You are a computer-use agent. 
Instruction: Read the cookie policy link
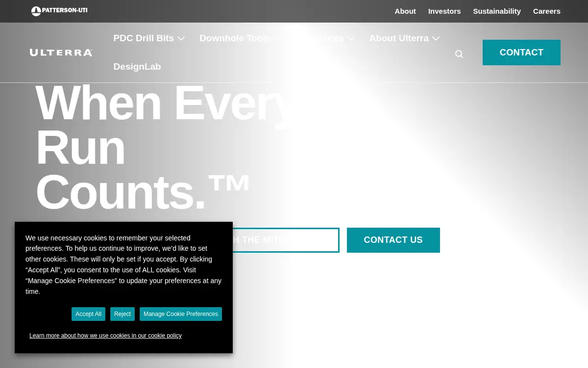point(105,336)
